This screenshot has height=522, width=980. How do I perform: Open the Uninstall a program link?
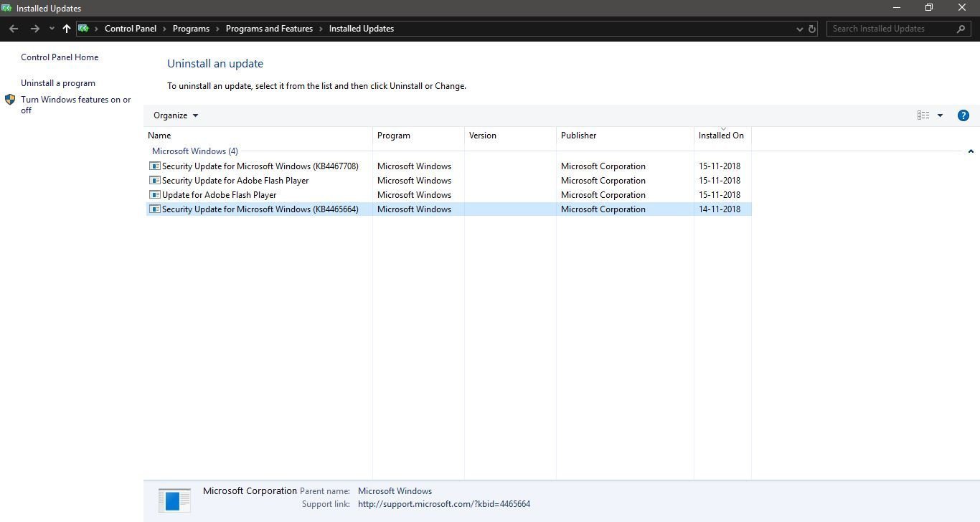click(x=58, y=83)
